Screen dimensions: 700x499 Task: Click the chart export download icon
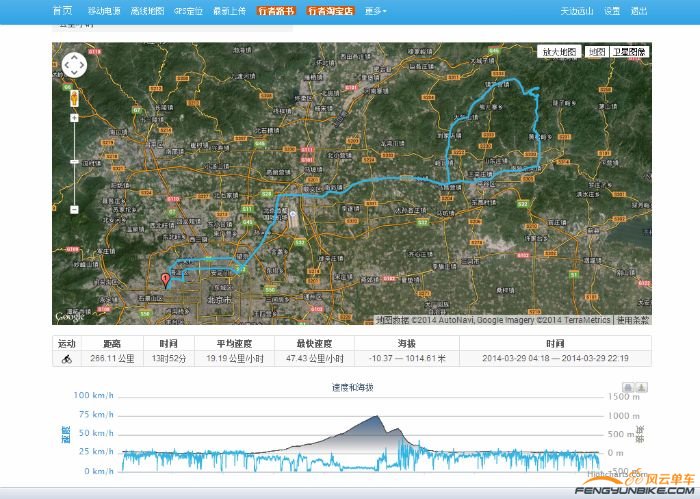pos(642,387)
